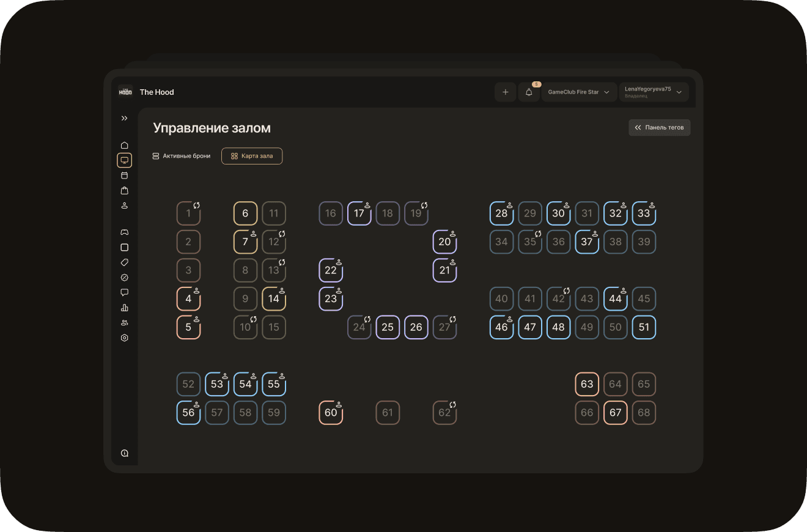Open the home icon in sidebar
Screen dimensions: 807x532
coord(125,146)
